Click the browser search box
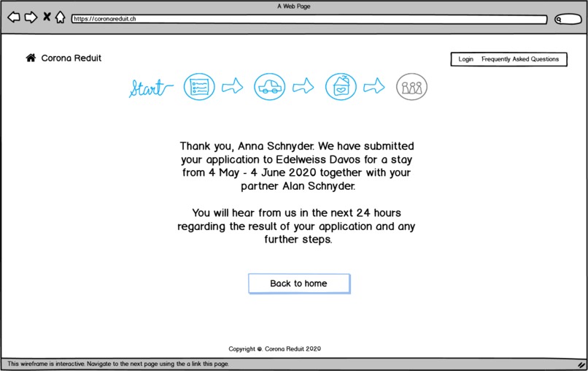 (568, 19)
